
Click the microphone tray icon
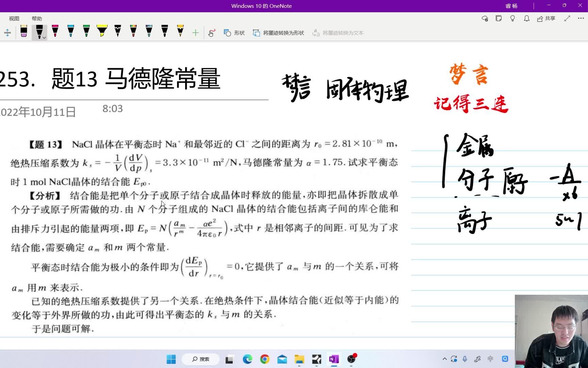465,359
